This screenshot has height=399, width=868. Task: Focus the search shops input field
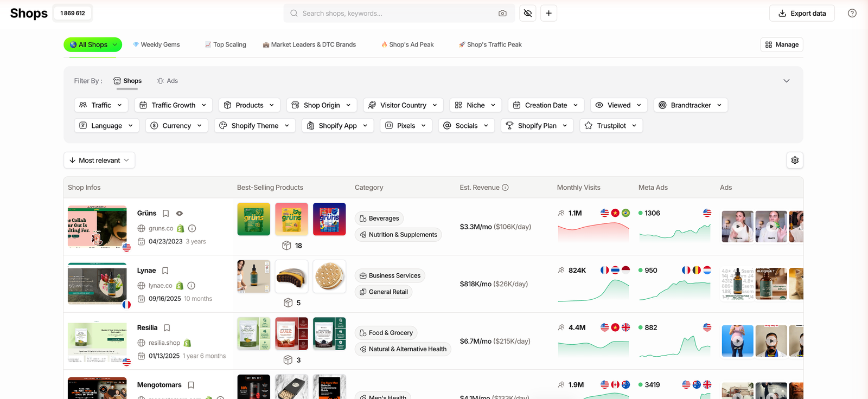399,14
